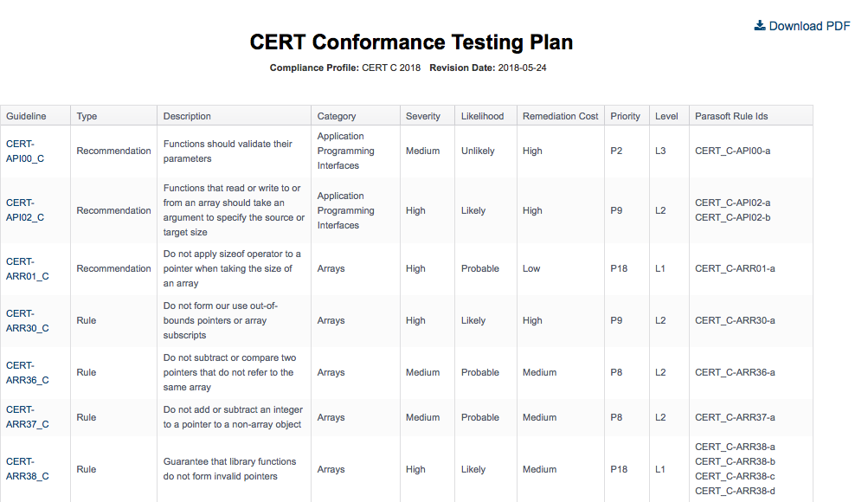Open the CERT-ARR30_C guideline link
The height and width of the screenshot is (502, 868).
[x=27, y=321]
